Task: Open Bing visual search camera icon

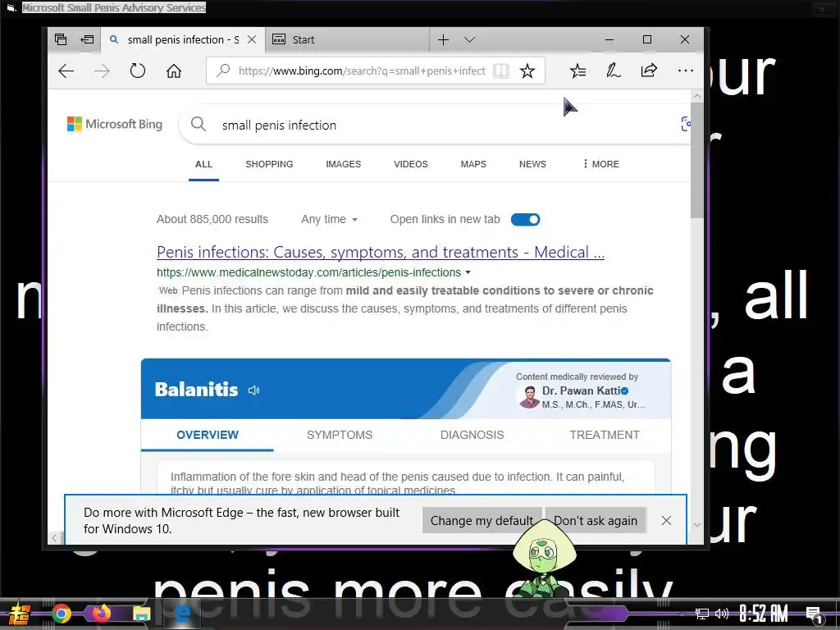Action: tap(686, 125)
